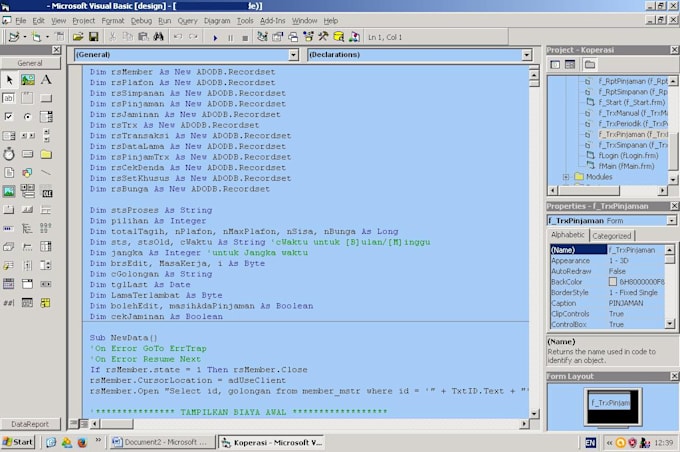Click the Windows Start button
Image resolution: width=680 pixels, height=452 pixels.
(x=18, y=442)
